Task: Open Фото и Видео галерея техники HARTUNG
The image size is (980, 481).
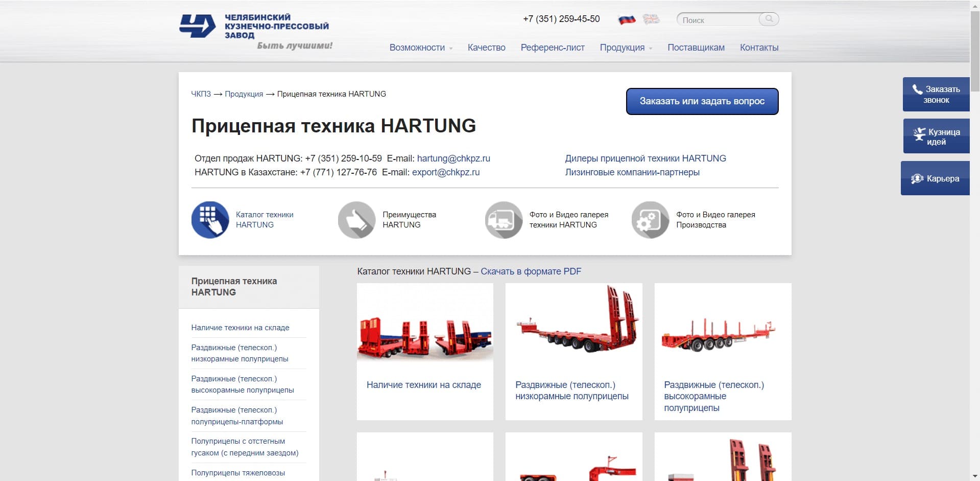Action: (569, 220)
